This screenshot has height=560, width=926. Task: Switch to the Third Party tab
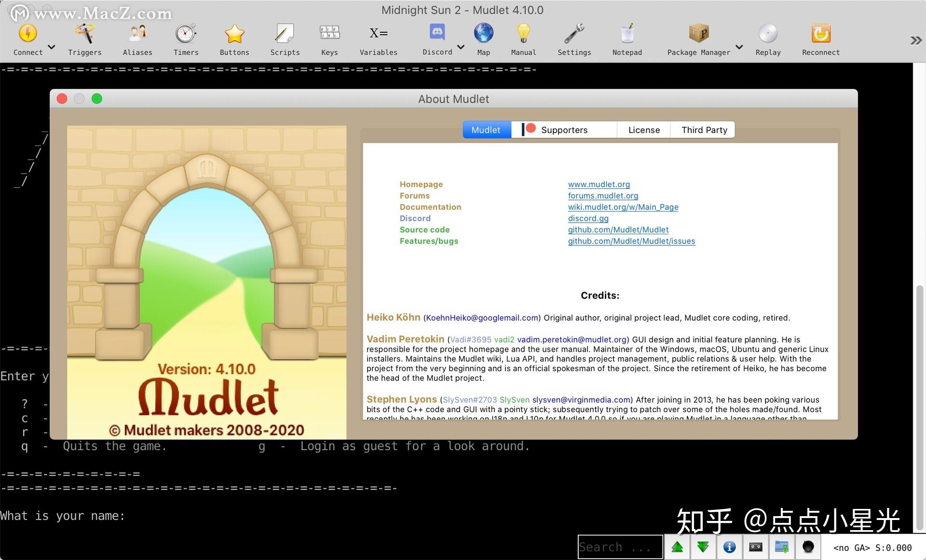point(704,130)
